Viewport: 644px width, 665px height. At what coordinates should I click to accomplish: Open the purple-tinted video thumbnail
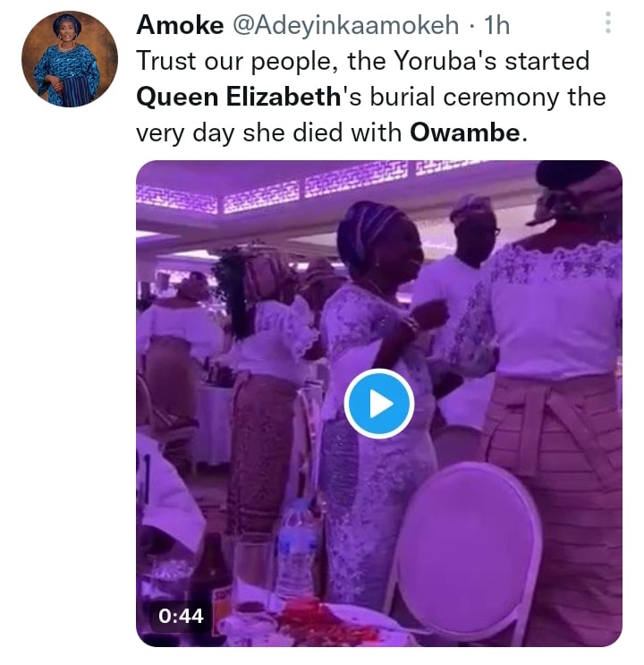(379, 404)
